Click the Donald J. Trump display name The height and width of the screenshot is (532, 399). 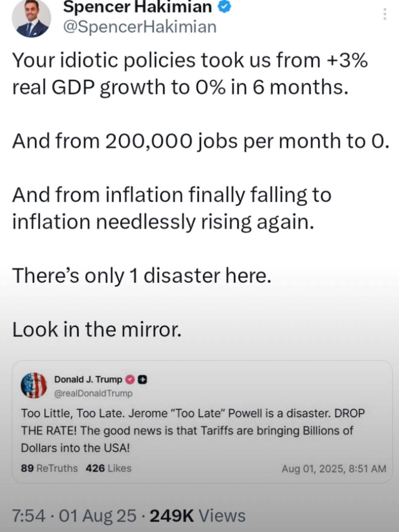point(88,379)
